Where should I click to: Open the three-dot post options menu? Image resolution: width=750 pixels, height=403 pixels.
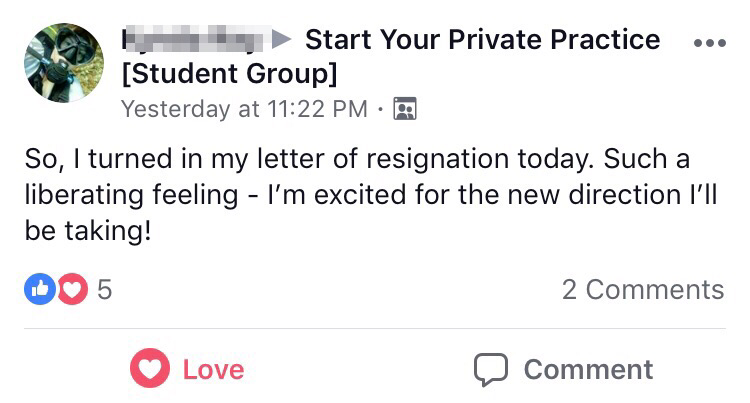710,43
